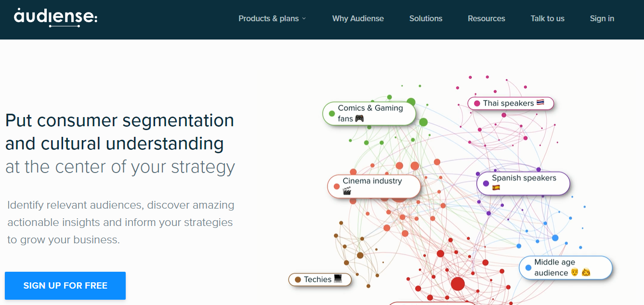Click the laptop icon beside Techies
Viewport: 644px width, 305px height.
pos(338,278)
